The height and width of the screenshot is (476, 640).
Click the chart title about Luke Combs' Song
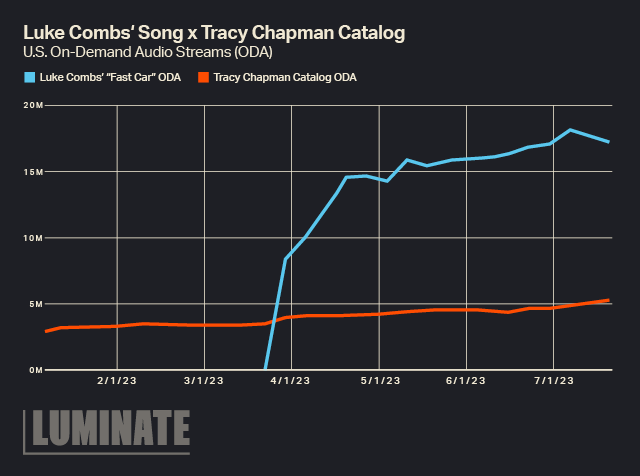[x=214, y=33]
